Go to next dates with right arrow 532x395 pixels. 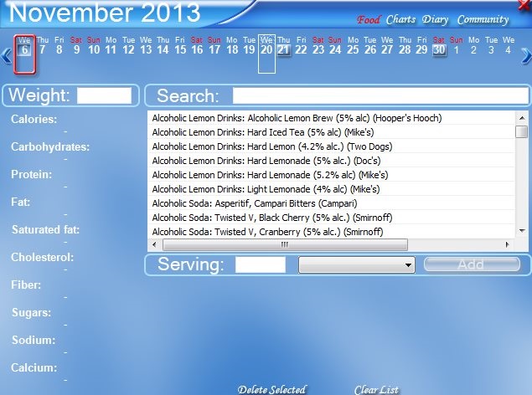point(526,56)
